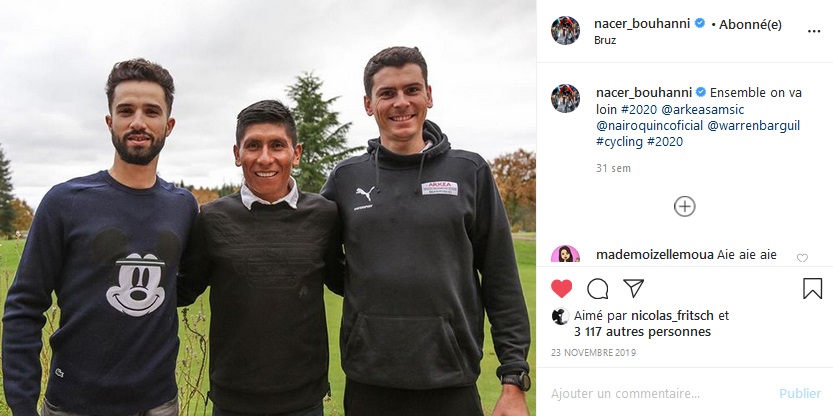This screenshot has width=833, height=416.
Task: Like mademoizellemoua's comment with small heart
Action: [802, 258]
